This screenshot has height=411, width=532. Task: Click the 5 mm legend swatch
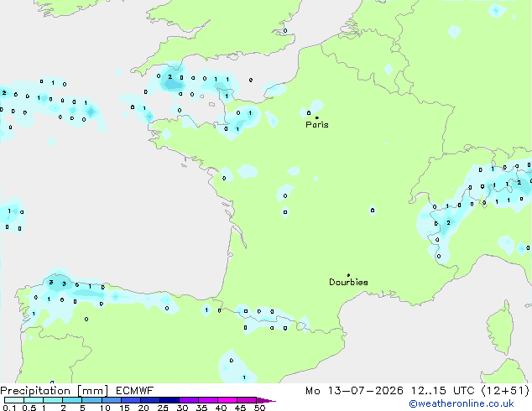pyautogui.click(x=92, y=400)
